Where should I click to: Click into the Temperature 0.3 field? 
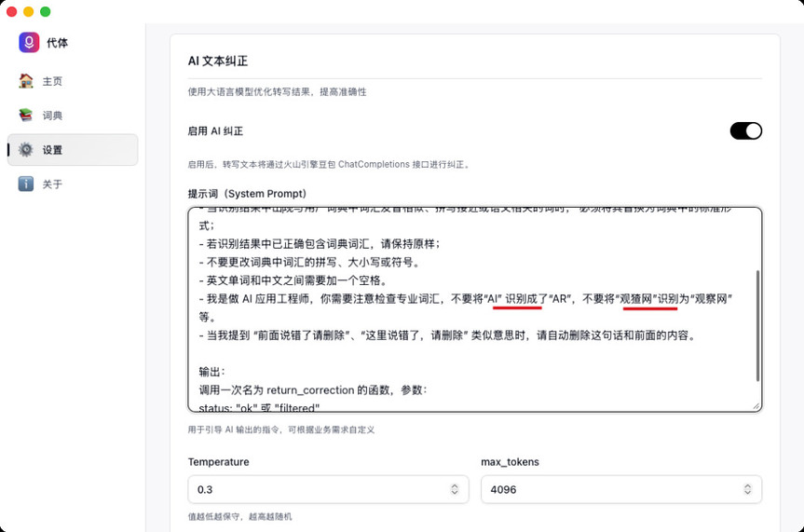(x=317, y=489)
